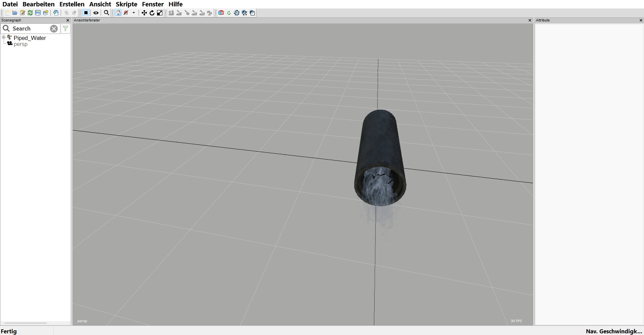Click the magnifier frame-selection icon
Screen dimensions: 644x335
coord(106,13)
